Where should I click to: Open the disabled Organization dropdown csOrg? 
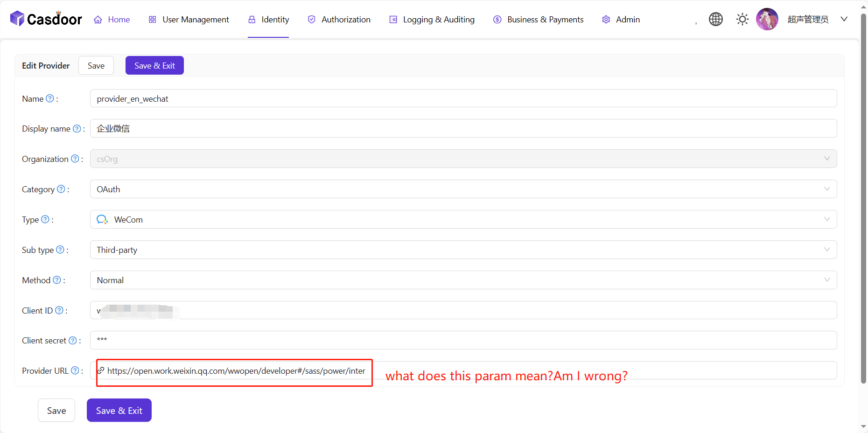(x=463, y=159)
